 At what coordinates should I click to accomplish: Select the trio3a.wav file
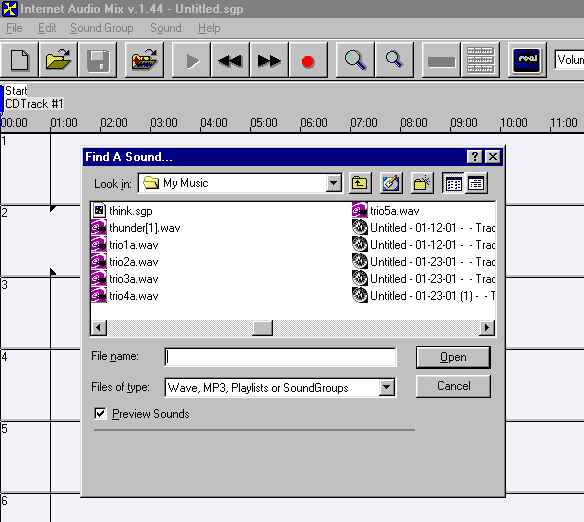[x=125, y=279]
